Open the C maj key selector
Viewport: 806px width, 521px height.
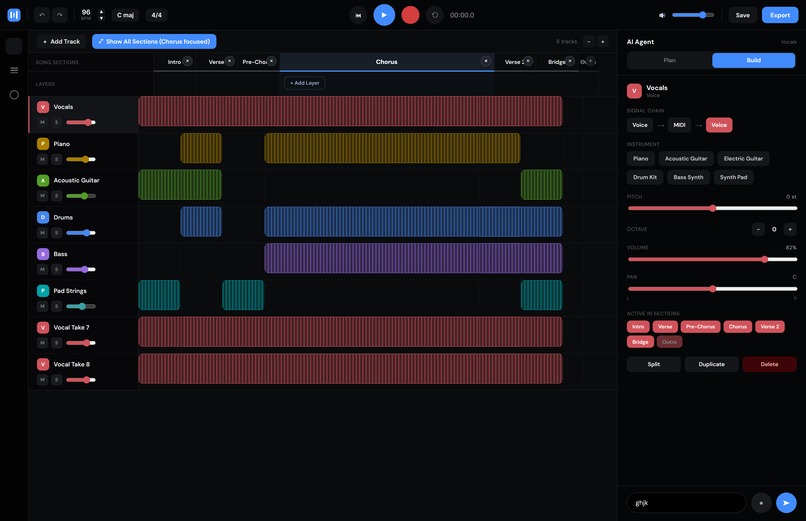(125, 15)
